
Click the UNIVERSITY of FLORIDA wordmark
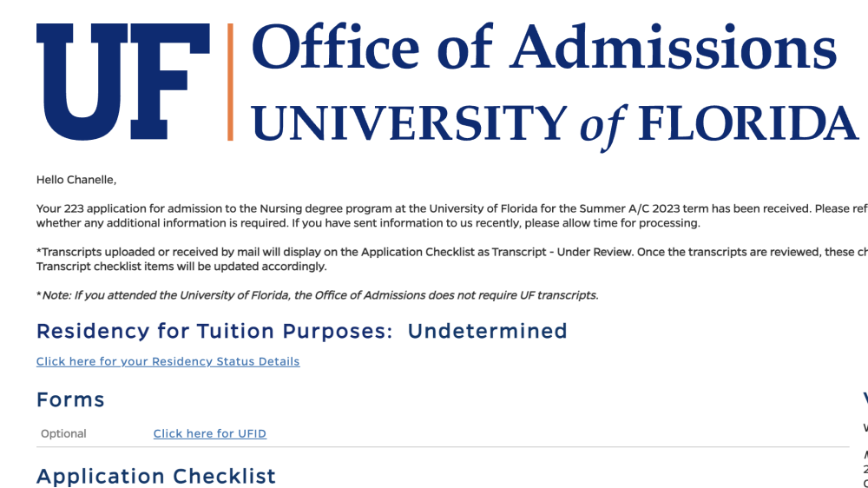pyautogui.click(x=555, y=125)
